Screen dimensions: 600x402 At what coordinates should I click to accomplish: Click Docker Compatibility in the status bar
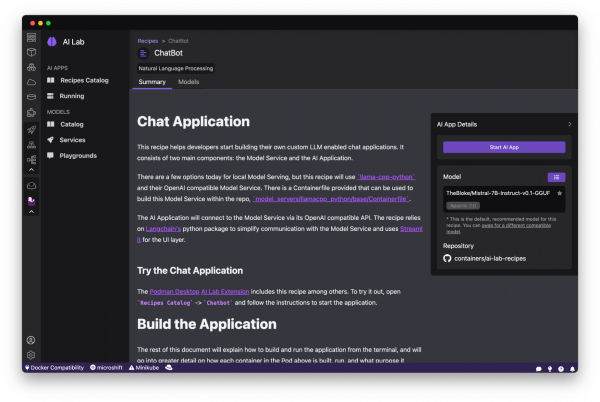click(x=54, y=368)
